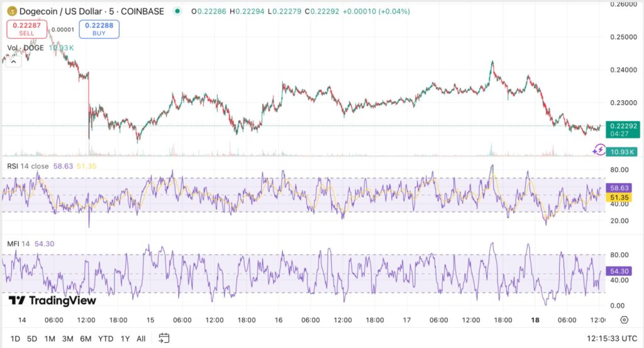
Task: Select the YTD time range
Action: click(x=106, y=339)
